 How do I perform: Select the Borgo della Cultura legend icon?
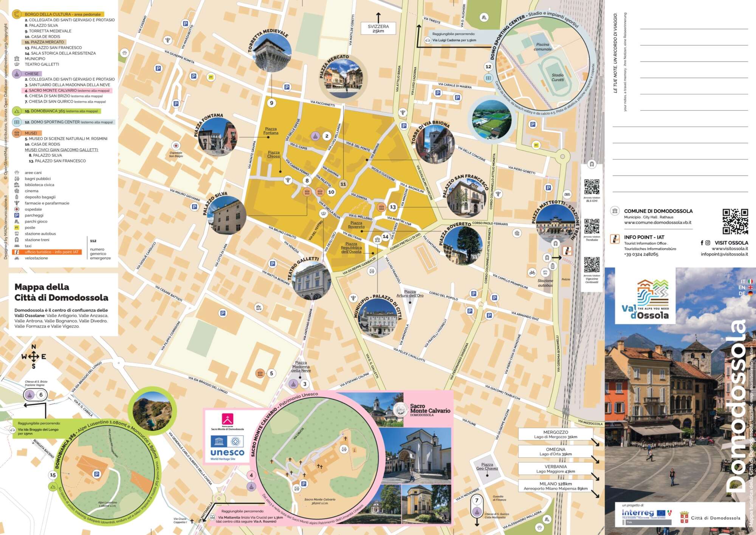[x=17, y=15]
